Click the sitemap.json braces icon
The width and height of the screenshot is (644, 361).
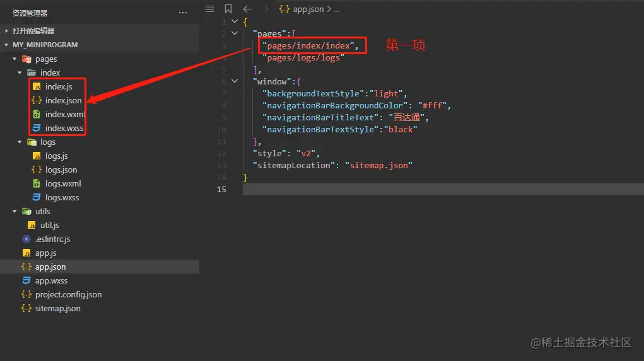[26, 308]
